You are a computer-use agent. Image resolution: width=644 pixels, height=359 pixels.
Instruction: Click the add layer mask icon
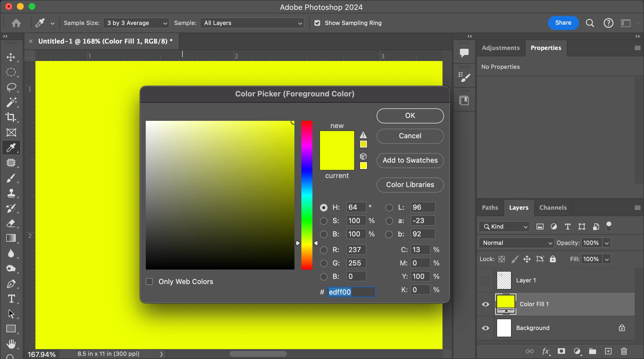(561, 351)
